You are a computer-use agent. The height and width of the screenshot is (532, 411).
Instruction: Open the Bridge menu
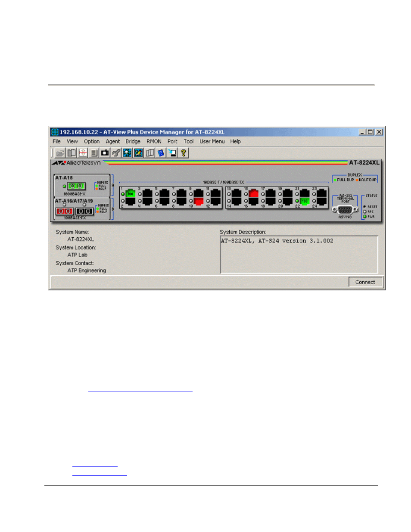tap(133, 141)
